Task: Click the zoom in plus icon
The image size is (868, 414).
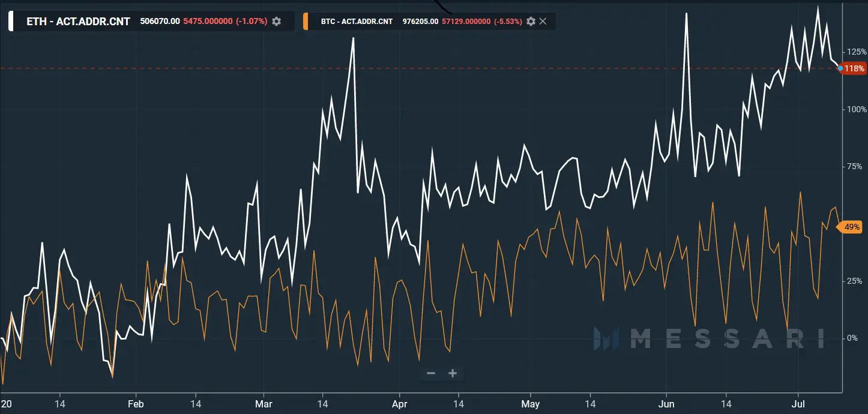Action: click(x=452, y=373)
